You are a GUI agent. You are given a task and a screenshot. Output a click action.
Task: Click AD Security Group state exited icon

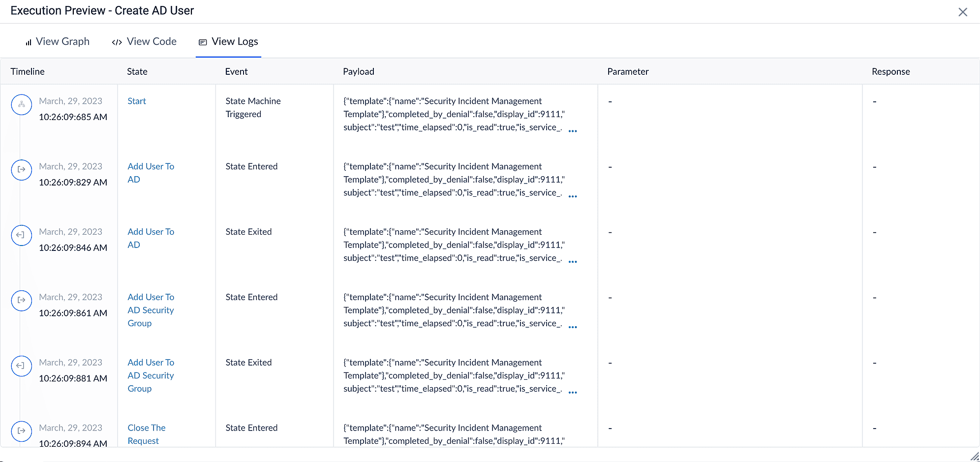pyautogui.click(x=22, y=366)
